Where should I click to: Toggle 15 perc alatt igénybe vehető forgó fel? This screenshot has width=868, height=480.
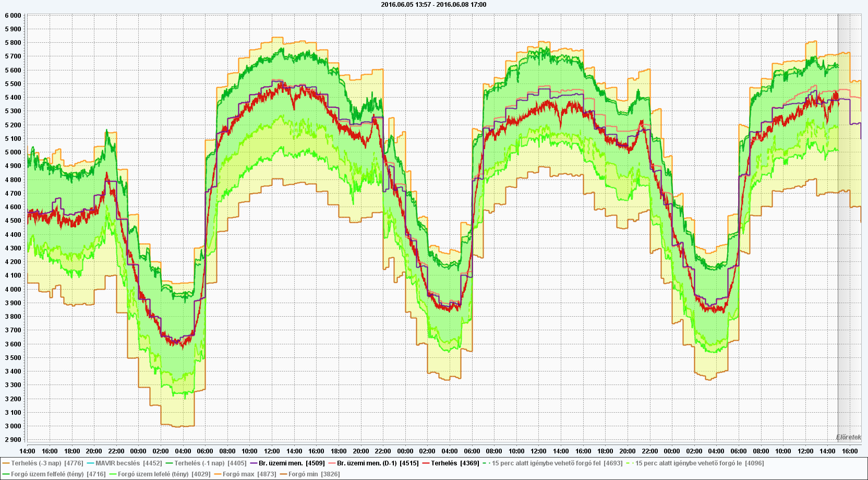click(x=553, y=463)
